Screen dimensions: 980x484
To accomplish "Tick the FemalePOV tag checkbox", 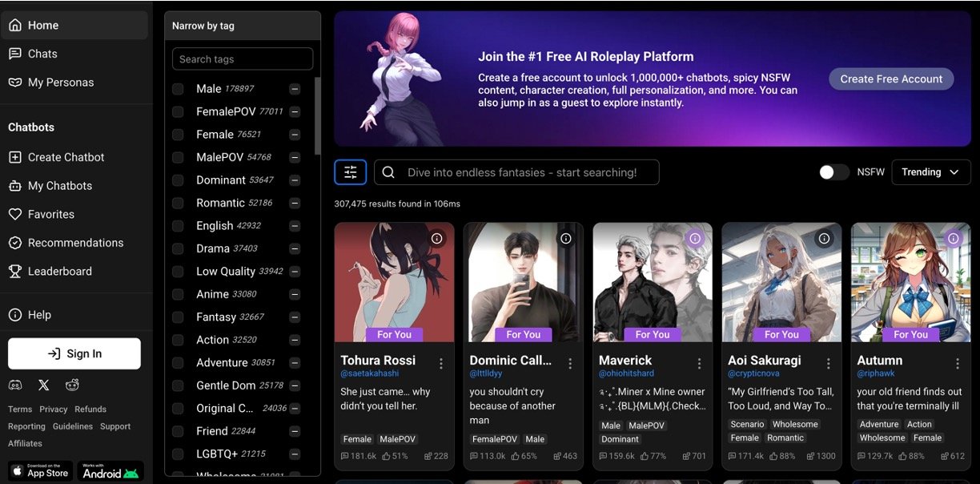I will point(178,112).
